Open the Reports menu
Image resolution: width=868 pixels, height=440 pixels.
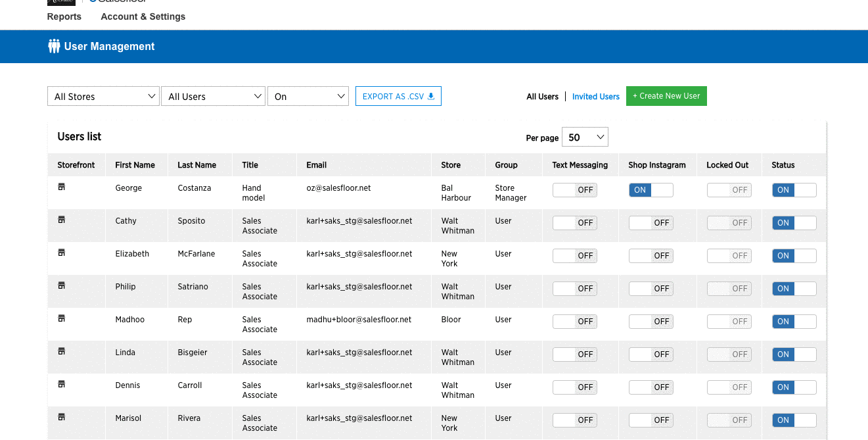tap(64, 16)
